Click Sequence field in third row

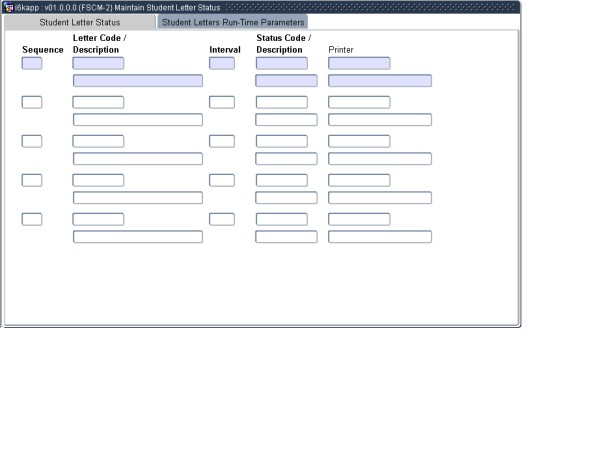click(x=32, y=141)
